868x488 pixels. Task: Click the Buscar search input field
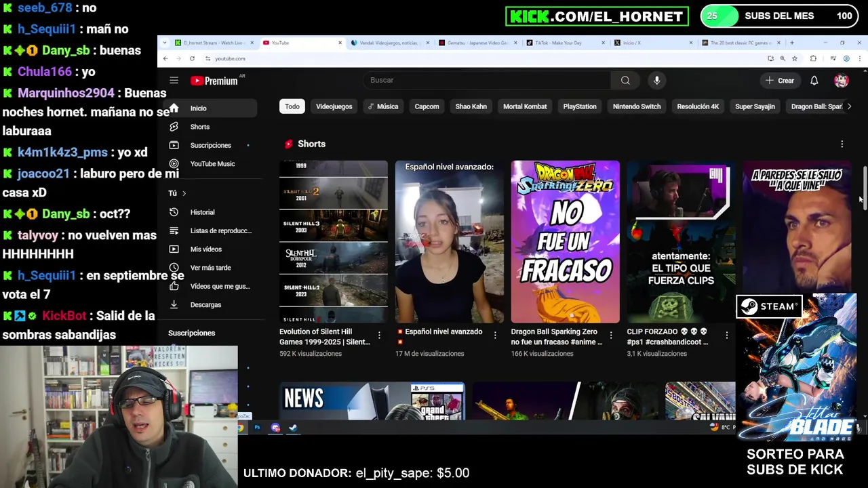click(x=487, y=80)
